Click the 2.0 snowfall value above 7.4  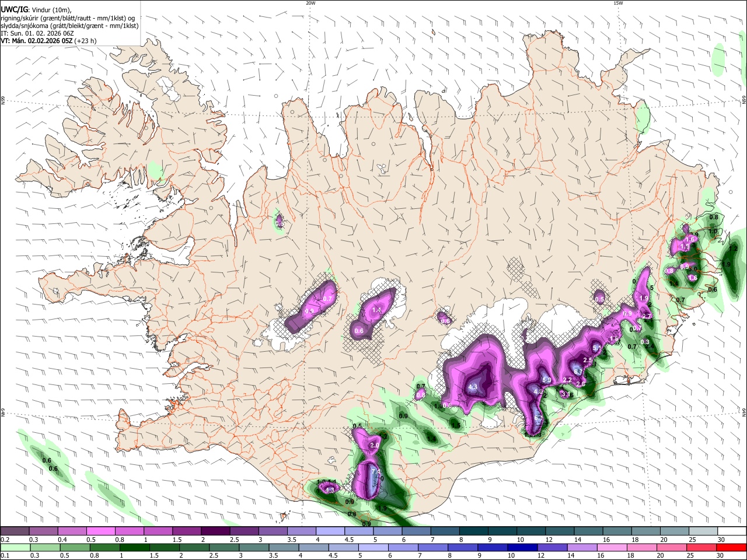(x=375, y=445)
